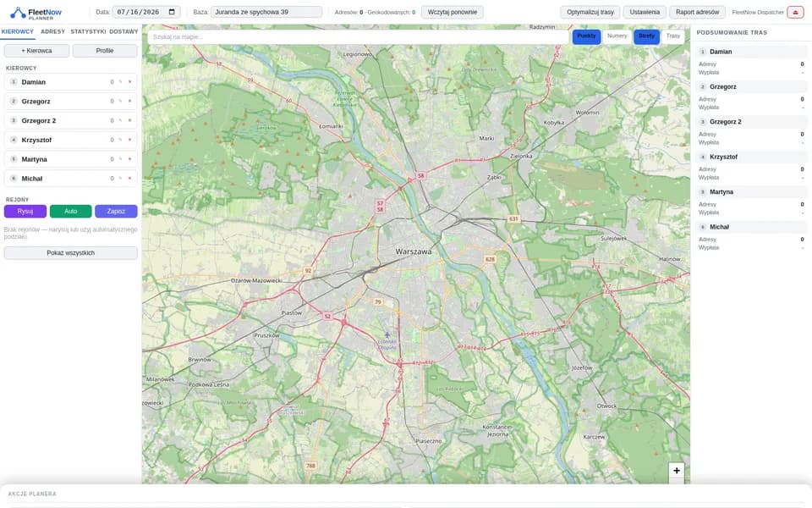This screenshot has height=508, width=812.
Task: Toggle the Trasy map layer
Action: pos(672,36)
